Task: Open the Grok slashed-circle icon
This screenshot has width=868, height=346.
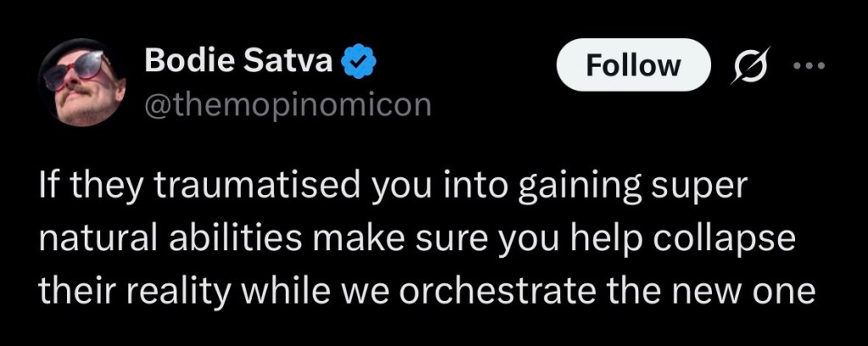Action: tap(747, 66)
